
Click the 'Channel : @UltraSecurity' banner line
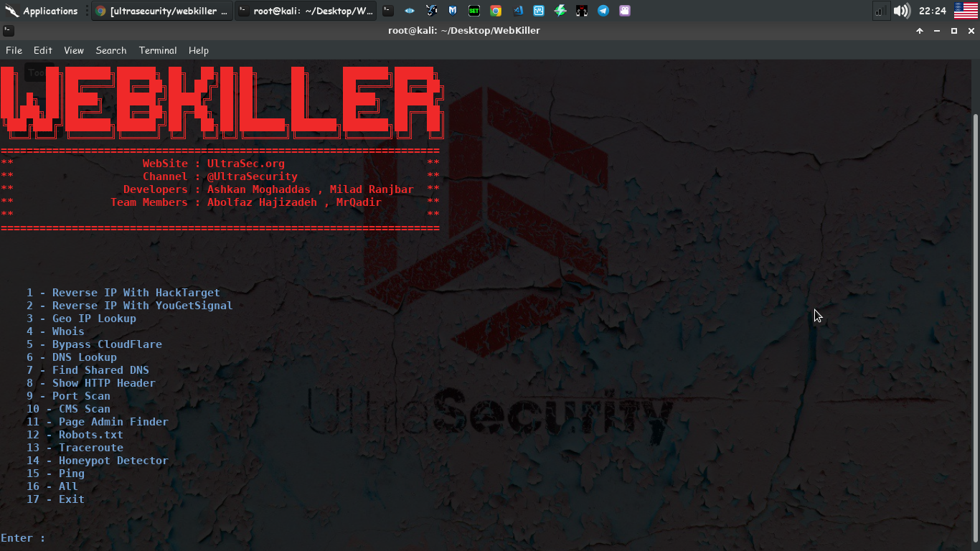220,176
